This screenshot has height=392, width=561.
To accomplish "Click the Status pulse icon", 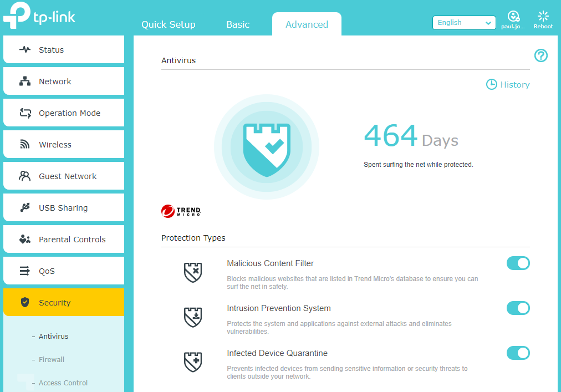I will point(25,49).
